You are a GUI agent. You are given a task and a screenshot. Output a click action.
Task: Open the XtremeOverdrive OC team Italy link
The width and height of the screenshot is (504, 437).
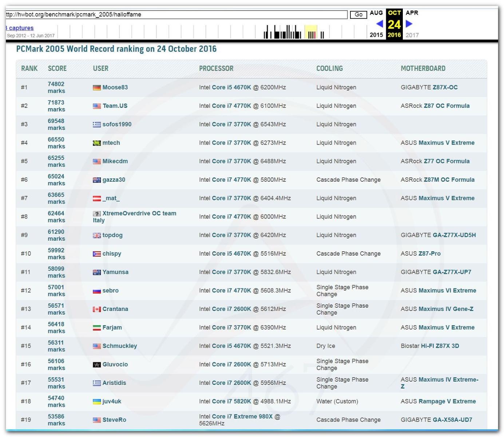coord(135,217)
